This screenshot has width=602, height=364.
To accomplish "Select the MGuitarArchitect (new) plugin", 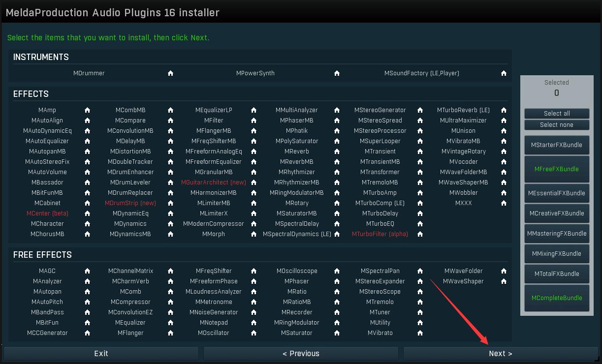I will (214, 182).
